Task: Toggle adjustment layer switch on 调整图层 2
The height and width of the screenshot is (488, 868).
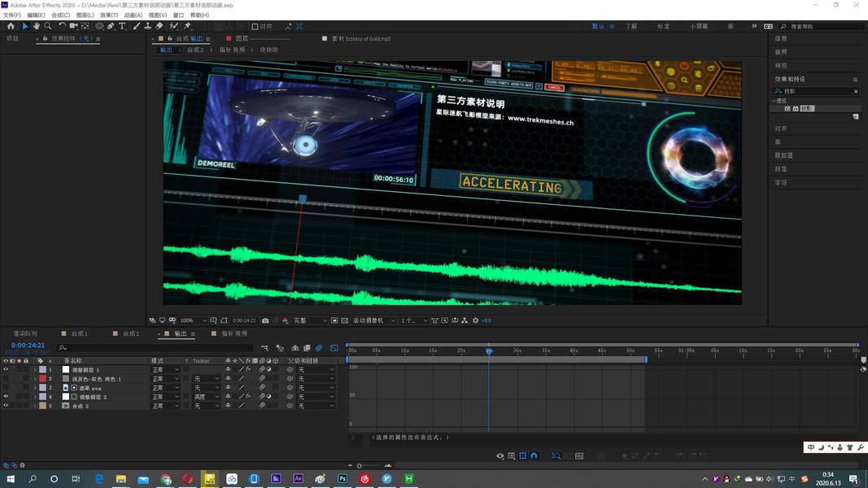Action: click(x=268, y=396)
